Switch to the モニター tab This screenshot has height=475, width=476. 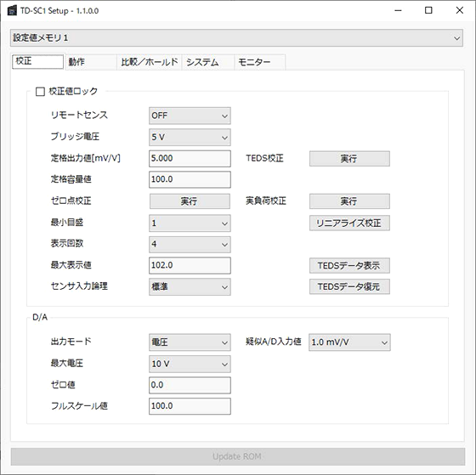coord(260,62)
